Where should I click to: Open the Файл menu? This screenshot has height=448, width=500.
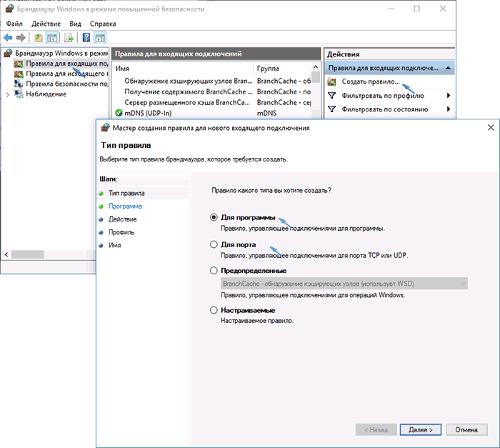point(14,24)
